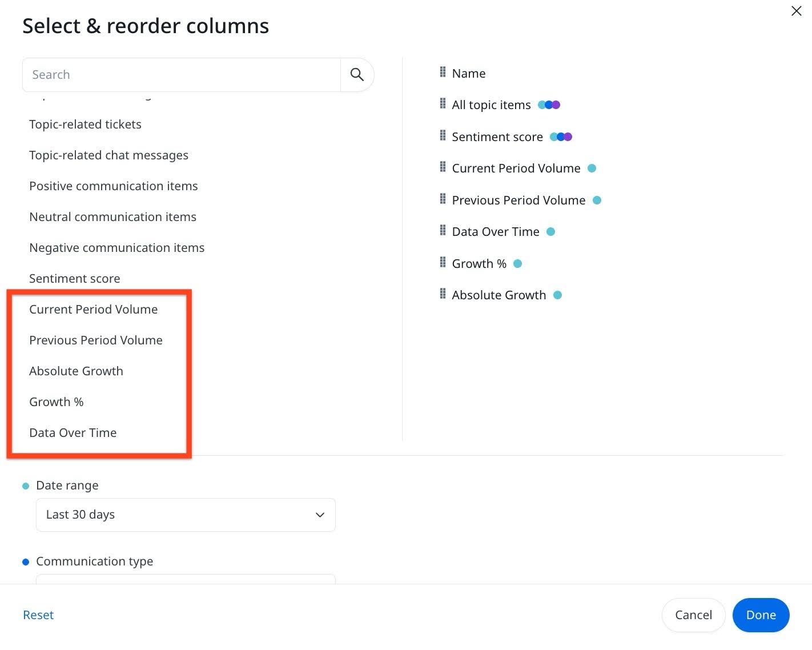812x650 pixels.
Task: Click the Communication type filter label
Action: click(94, 561)
